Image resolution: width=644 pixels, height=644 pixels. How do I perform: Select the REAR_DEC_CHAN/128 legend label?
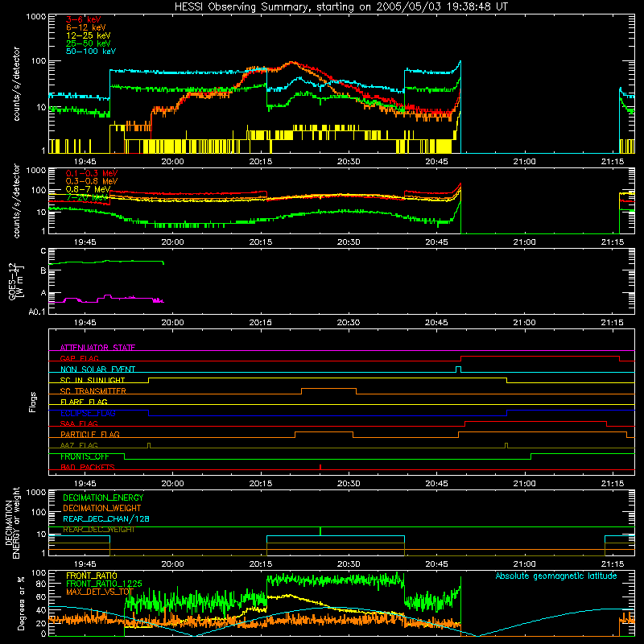tap(106, 518)
